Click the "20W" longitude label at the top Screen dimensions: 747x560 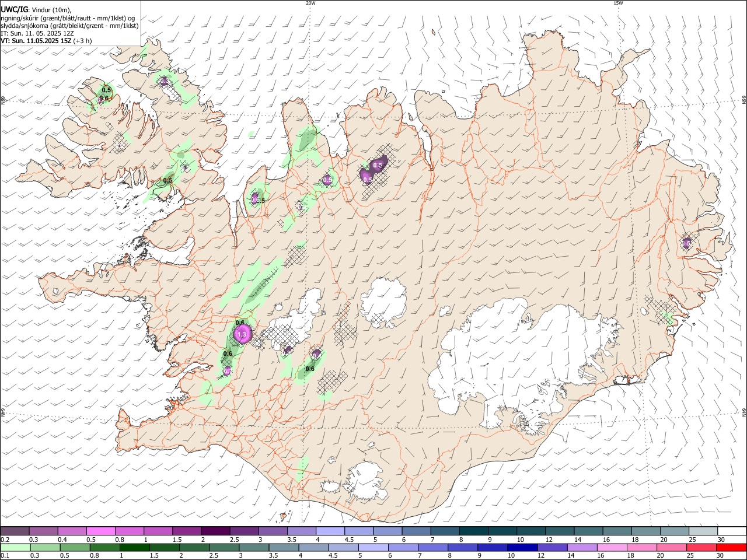310,3
